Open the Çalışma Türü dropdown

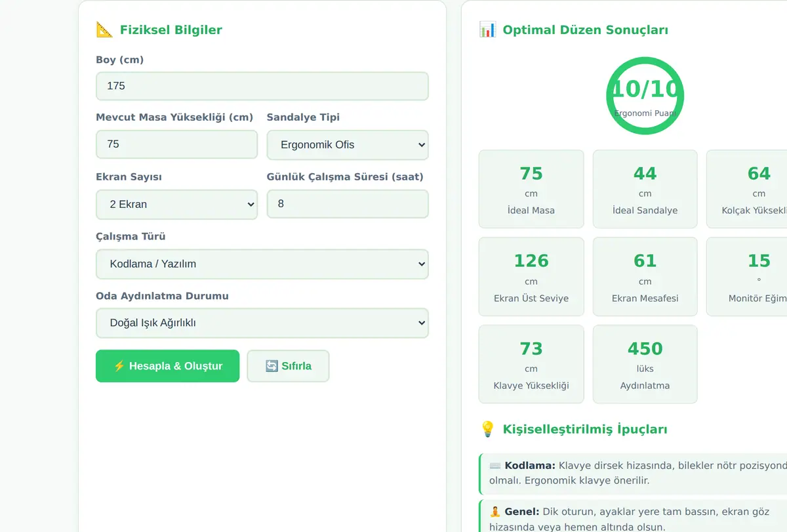(262, 264)
